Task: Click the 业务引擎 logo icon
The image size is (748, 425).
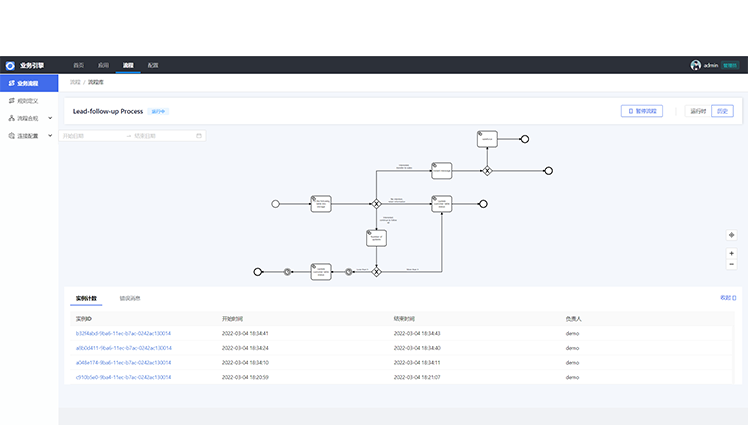Action: click(10, 65)
